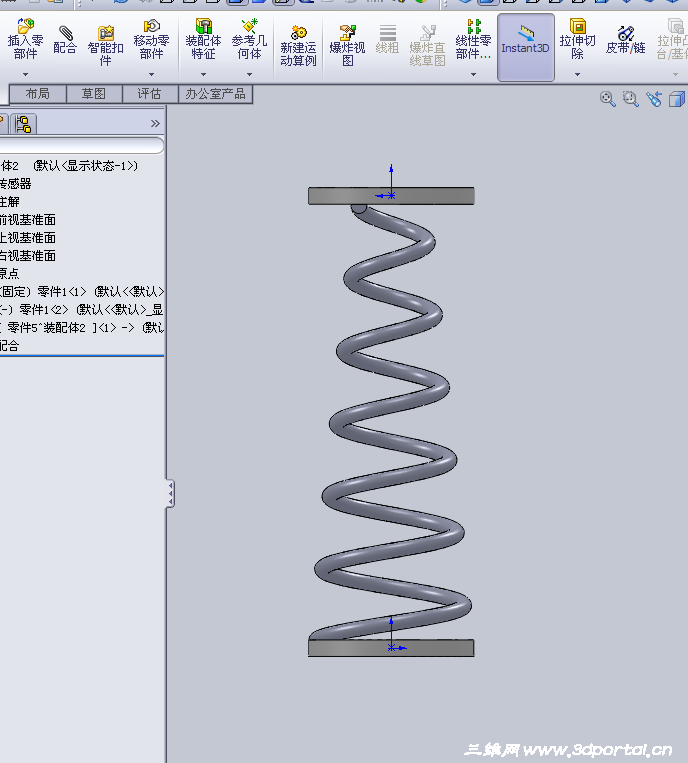Click Explode Line Sketch (爆炸直线草图)
Image resolution: width=688 pixels, height=763 pixels.
(x=427, y=46)
